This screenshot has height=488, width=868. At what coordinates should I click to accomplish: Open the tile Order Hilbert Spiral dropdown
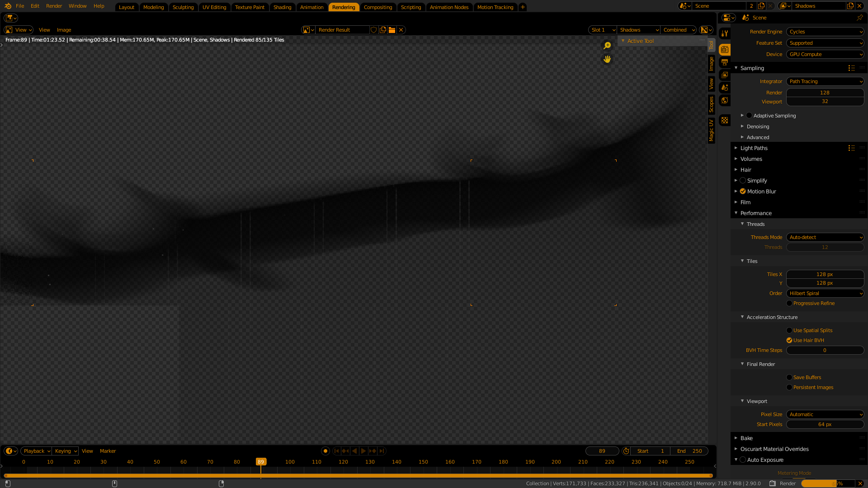click(825, 293)
